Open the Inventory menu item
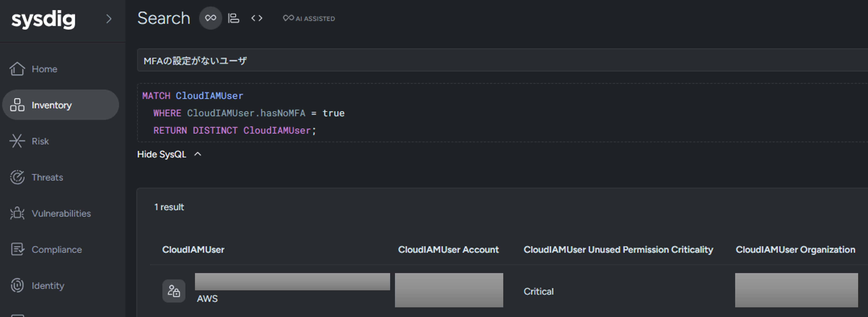 click(51, 105)
